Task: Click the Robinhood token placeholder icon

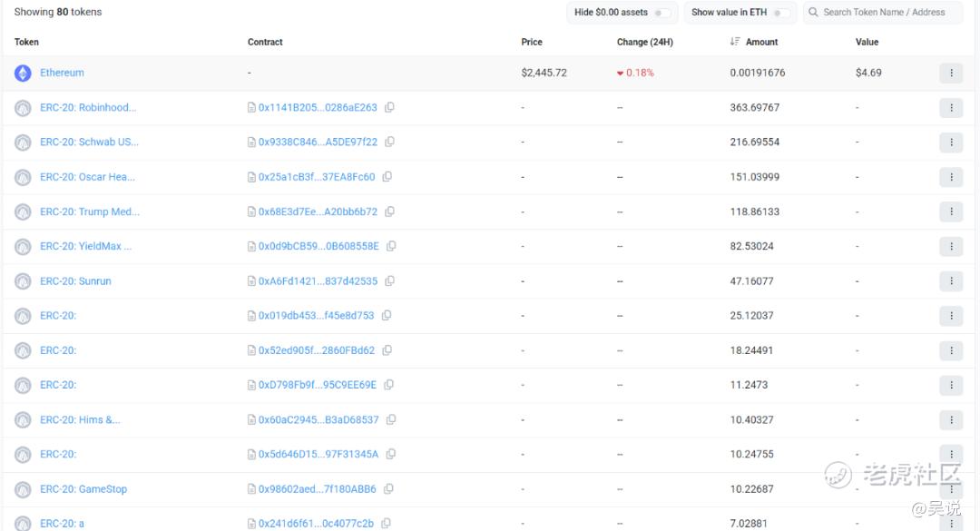Action: [23, 108]
